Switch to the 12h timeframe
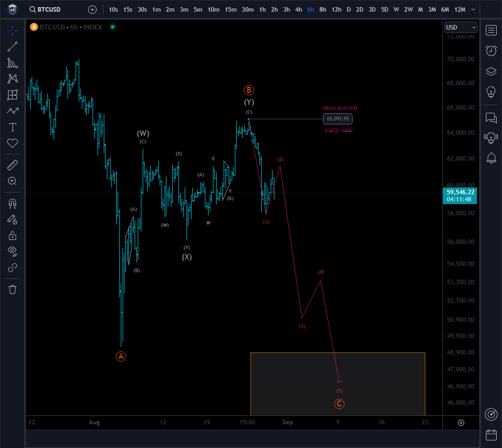502x448 pixels. pos(336,9)
